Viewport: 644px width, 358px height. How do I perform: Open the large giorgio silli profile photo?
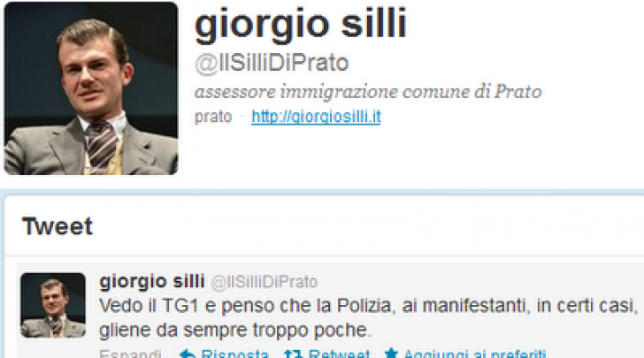pyautogui.click(x=91, y=88)
